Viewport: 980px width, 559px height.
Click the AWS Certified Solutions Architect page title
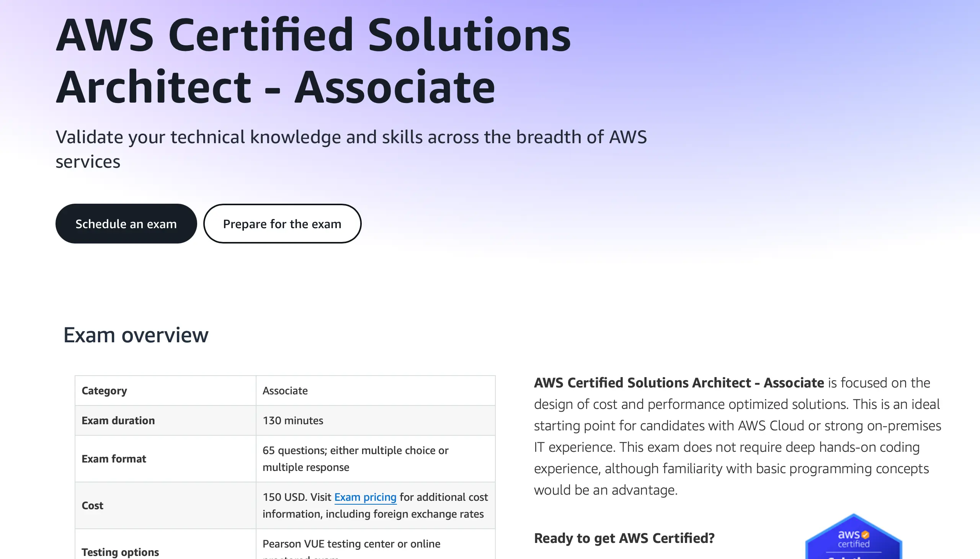click(x=313, y=60)
